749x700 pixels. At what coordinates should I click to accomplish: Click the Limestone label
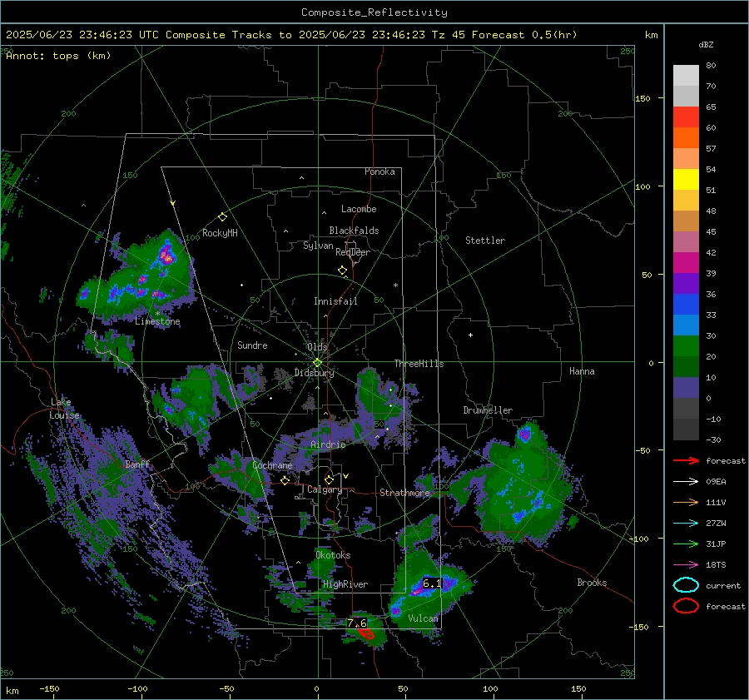(157, 321)
